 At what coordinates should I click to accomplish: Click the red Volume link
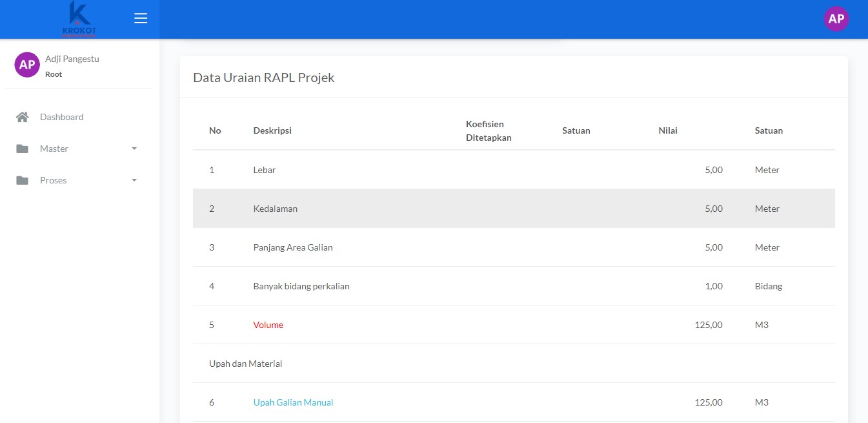pyautogui.click(x=268, y=325)
